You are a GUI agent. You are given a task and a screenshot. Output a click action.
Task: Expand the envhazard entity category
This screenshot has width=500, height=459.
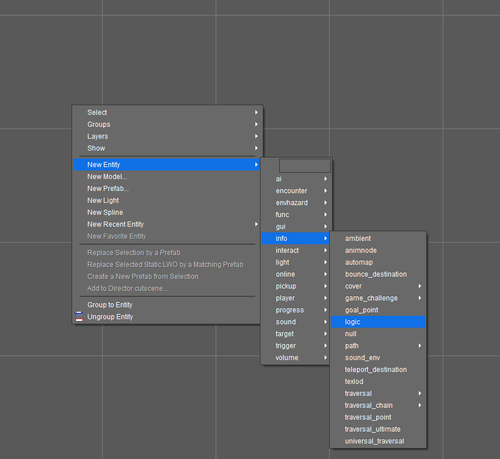296,203
